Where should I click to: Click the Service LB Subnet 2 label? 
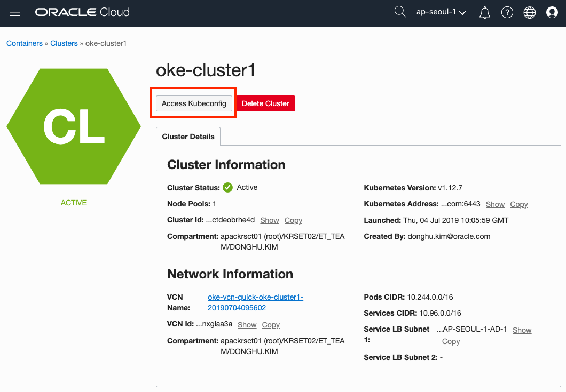tap(400, 357)
